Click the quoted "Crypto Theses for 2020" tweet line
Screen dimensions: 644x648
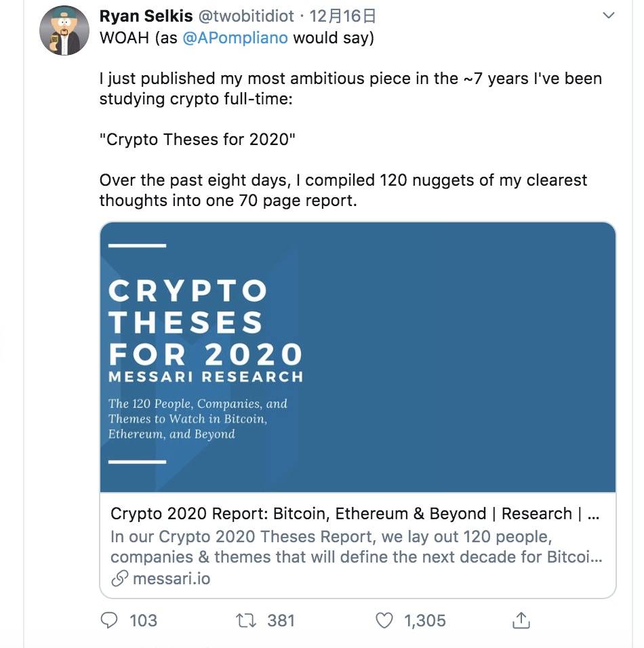197,140
